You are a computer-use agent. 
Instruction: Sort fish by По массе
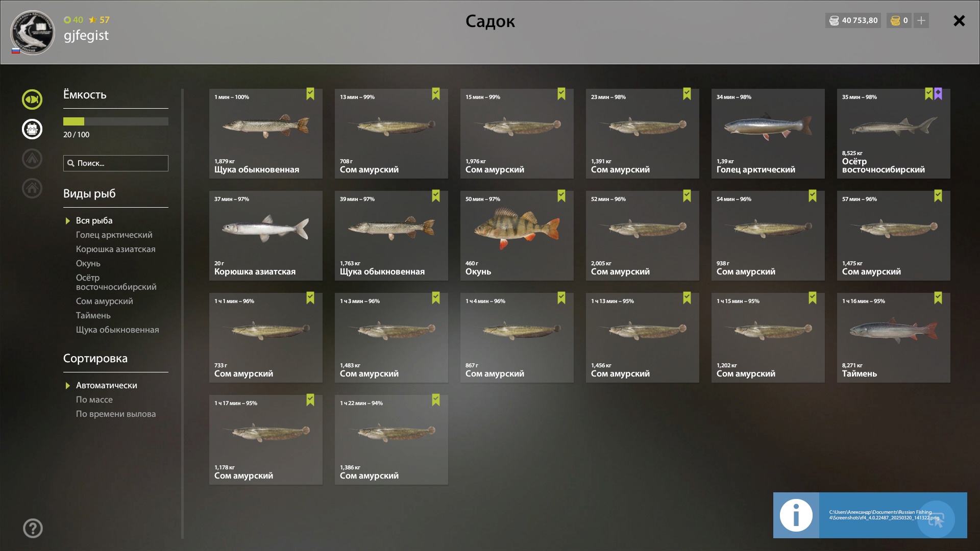94,399
